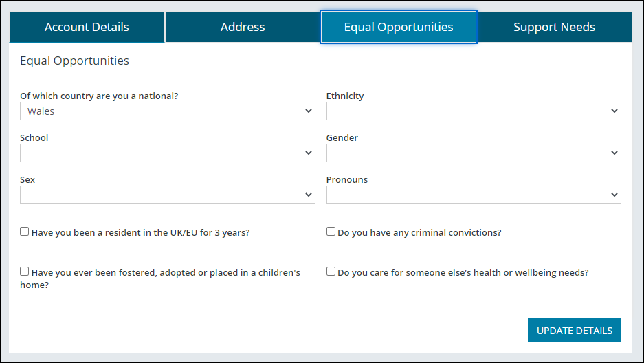
Task: Enable the fostered or adopted checkbox
Action: click(x=25, y=272)
